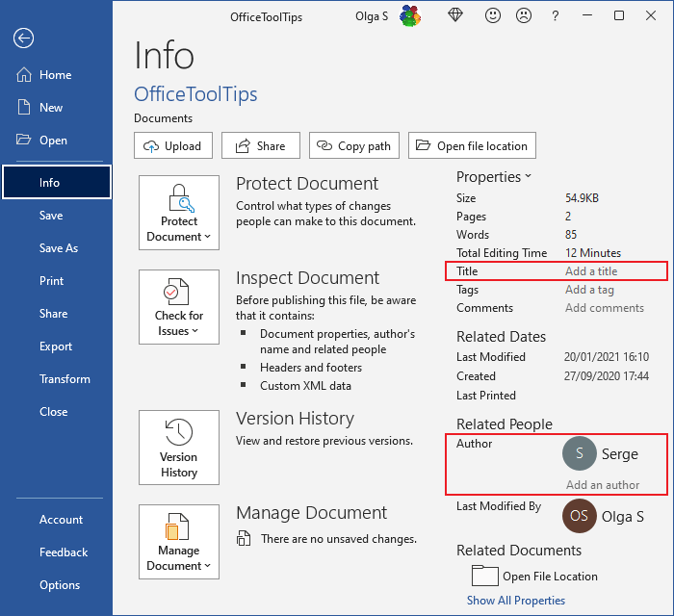Click the Pages value 2
This screenshot has width=674, height=616.
[568, 216]
